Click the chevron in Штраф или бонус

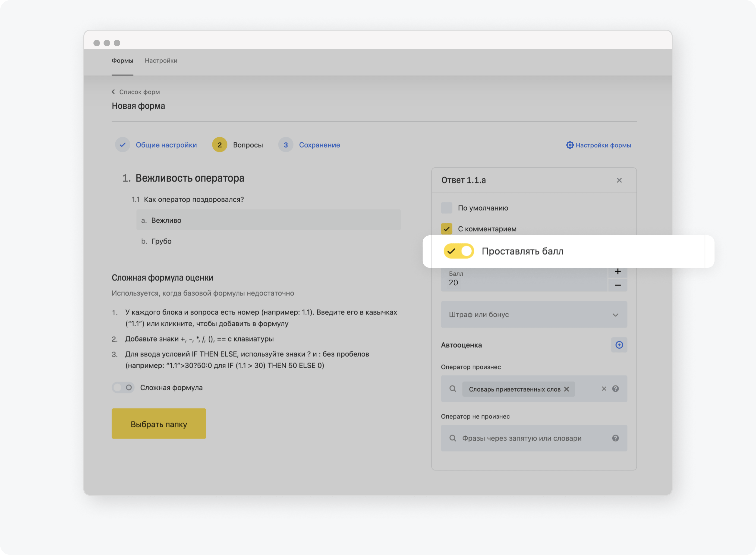(615, 315)
